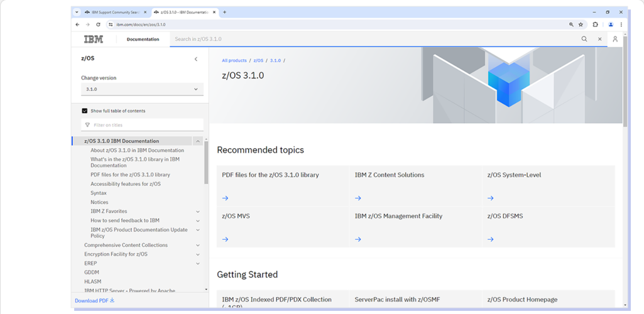Click the arrow on z/OS System-Level card
Viewport: 644px width, 314px height.
point(491,198)
